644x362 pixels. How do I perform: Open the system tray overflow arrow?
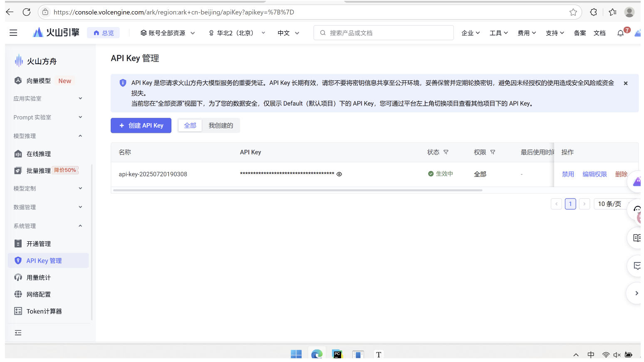tap(576, 355)
